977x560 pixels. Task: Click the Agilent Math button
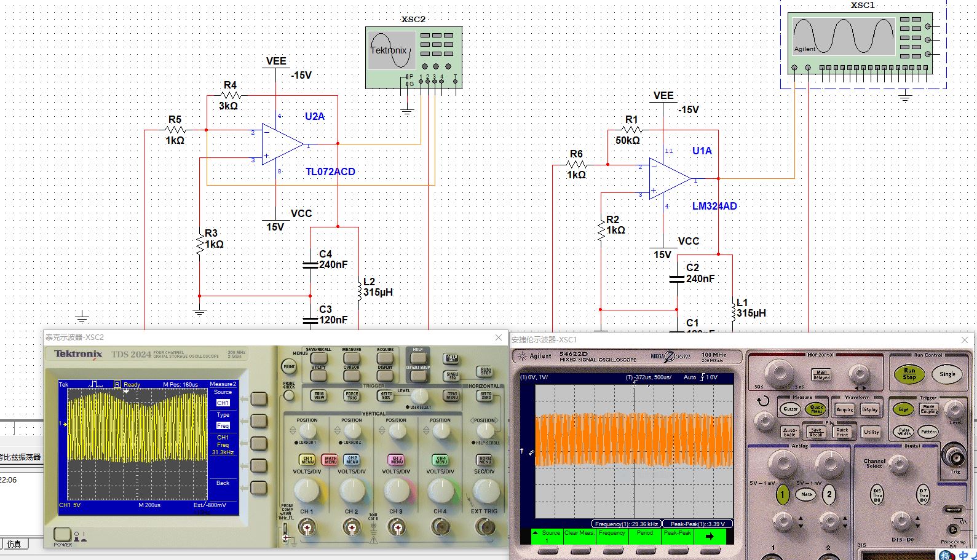tap(807, 494)
